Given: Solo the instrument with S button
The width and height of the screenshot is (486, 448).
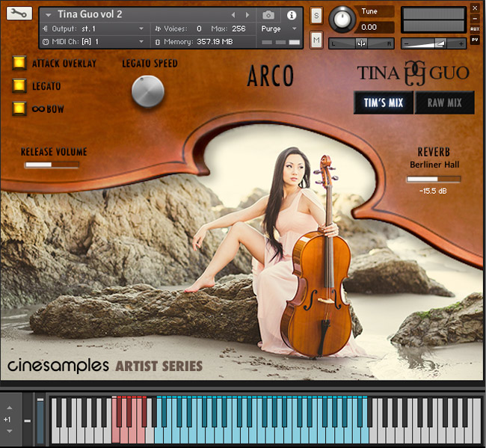Looking at the screenshot, I should pos(316,15).
